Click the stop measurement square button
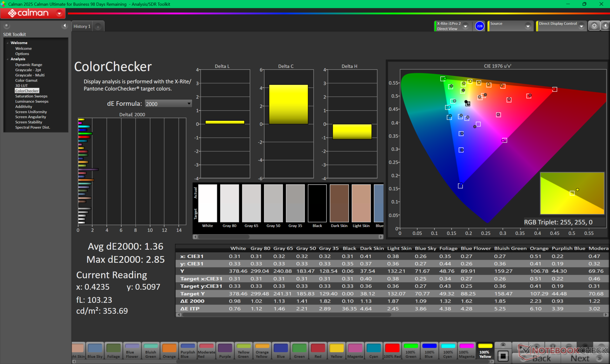 [503, 356]
